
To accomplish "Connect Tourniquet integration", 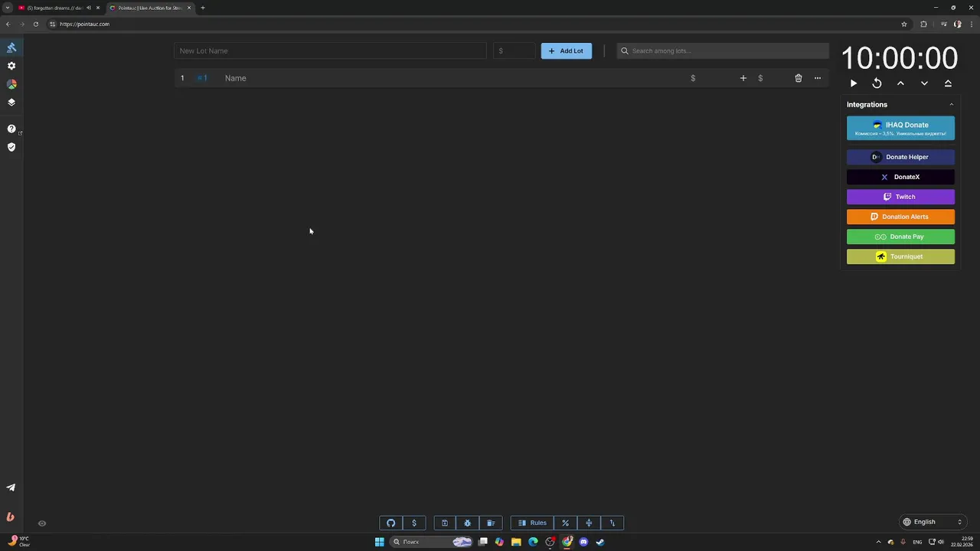I will (x=900, y=256).
